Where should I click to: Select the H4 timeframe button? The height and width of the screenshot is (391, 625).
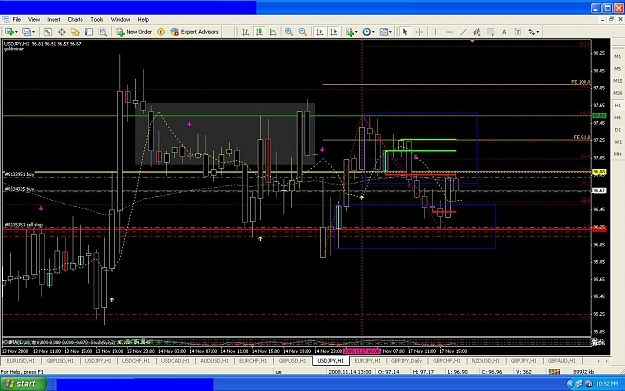(x=617, y=118)
